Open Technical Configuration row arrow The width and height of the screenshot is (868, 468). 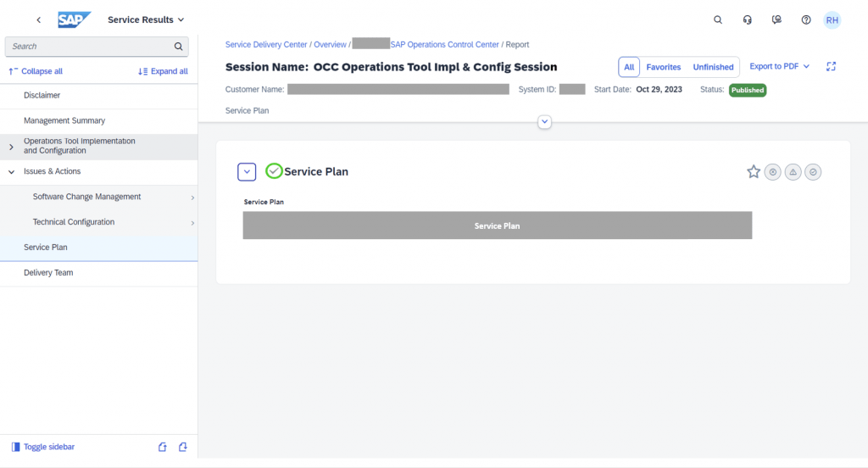click(x=192, y=223)
